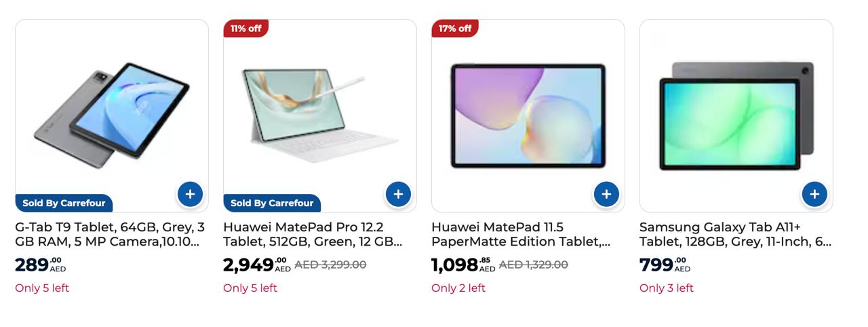The height and width of the screenshot is (327, 868).
Task: Add G-Tab T9 Tablet to cart
Action: click(x=190, y=194)
